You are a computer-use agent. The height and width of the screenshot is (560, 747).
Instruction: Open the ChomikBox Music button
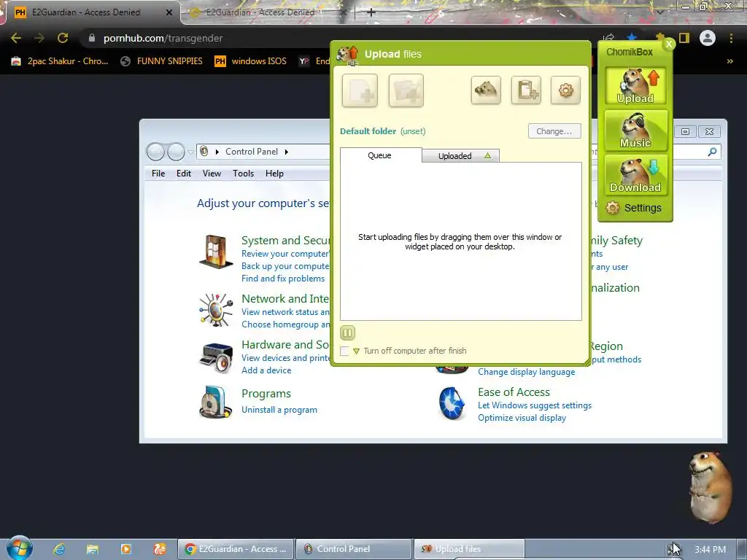click(635, 131)
